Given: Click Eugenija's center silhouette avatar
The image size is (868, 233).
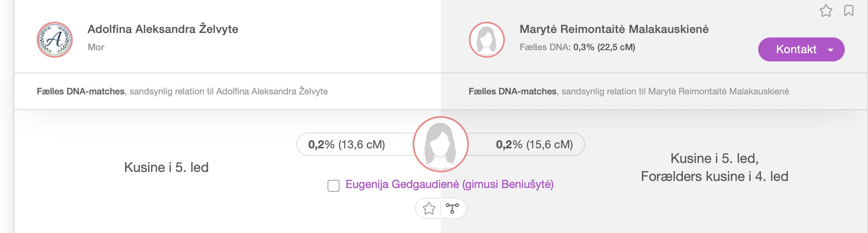Looking at the screenshot, I should [441, 144].
